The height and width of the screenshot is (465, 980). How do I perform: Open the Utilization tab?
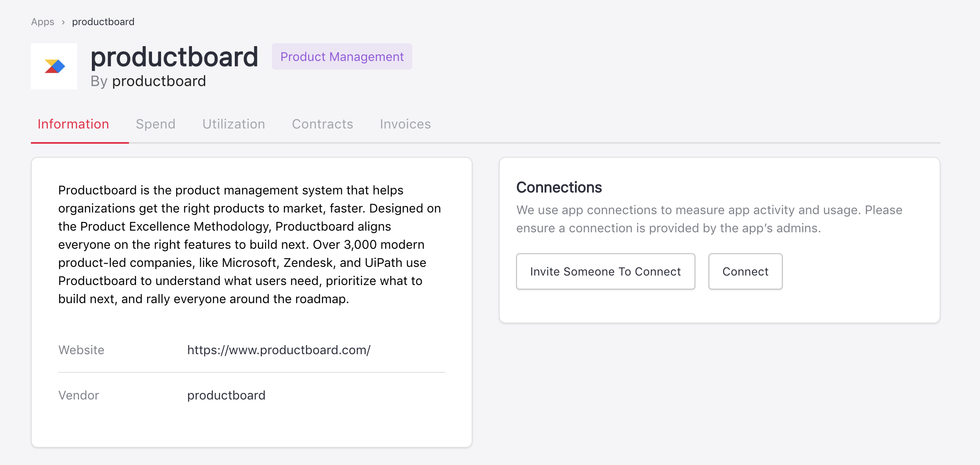(x=234, y=124)
